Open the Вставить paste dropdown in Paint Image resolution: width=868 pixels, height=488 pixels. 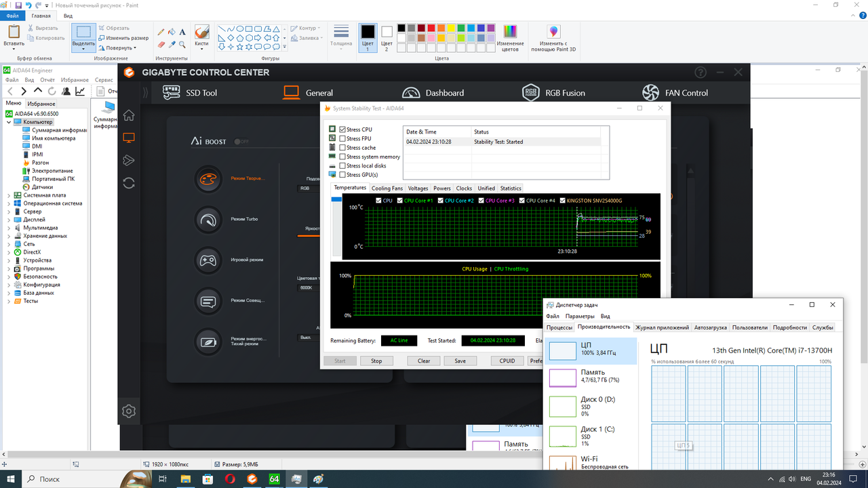pyautogui.click(x=14, y=47)
